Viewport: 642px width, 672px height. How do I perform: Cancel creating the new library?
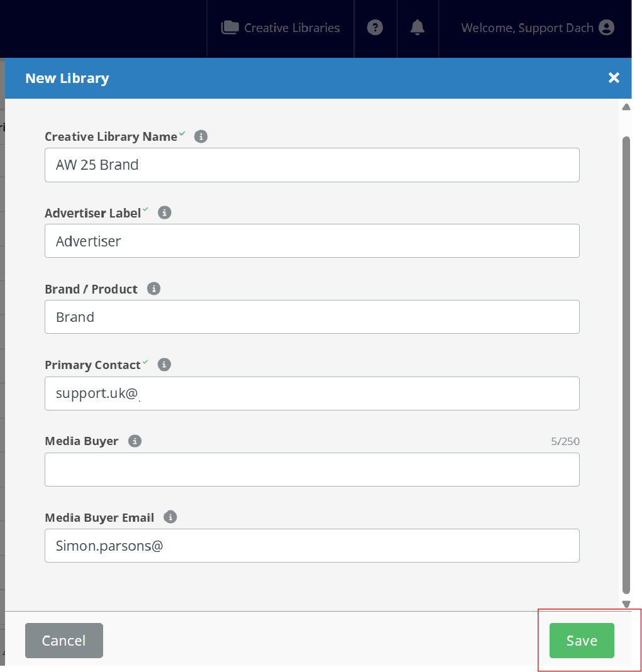[x=64, y=640]
